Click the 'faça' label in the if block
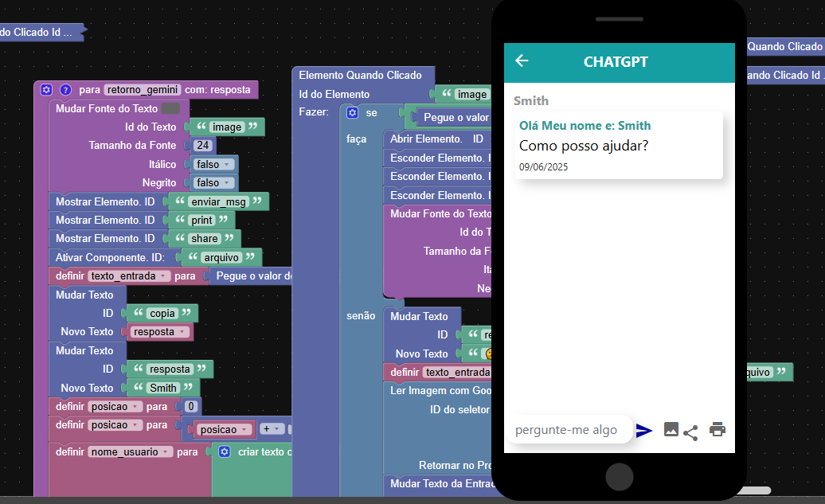825x504 pixels. coord(356,139)
